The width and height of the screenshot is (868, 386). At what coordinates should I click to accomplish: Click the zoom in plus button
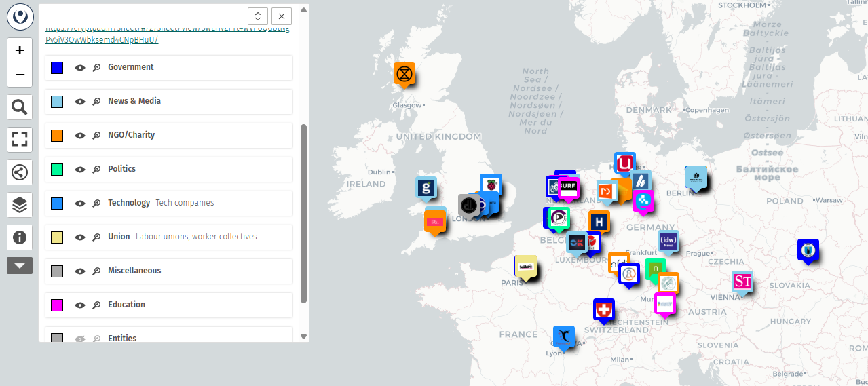[20, 50]
